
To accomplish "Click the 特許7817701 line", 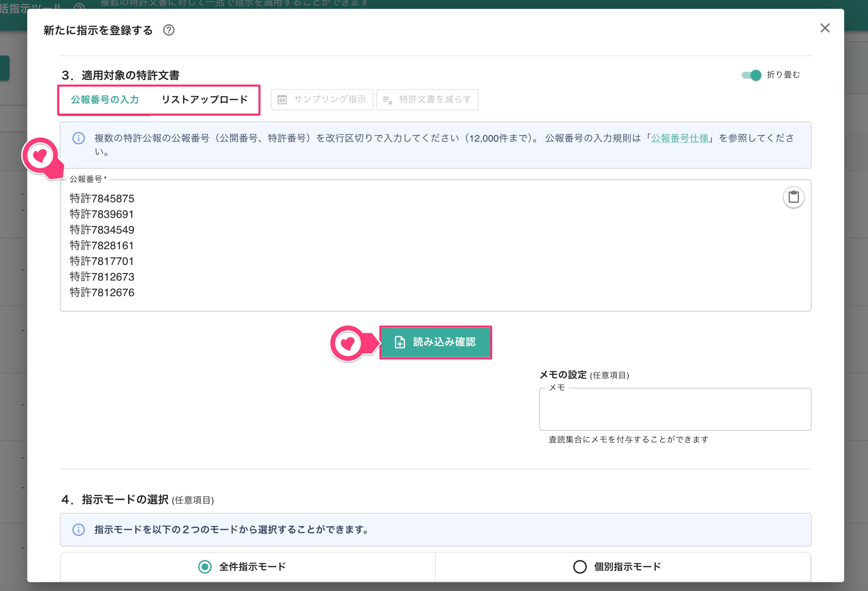I will tap(101, 261).
